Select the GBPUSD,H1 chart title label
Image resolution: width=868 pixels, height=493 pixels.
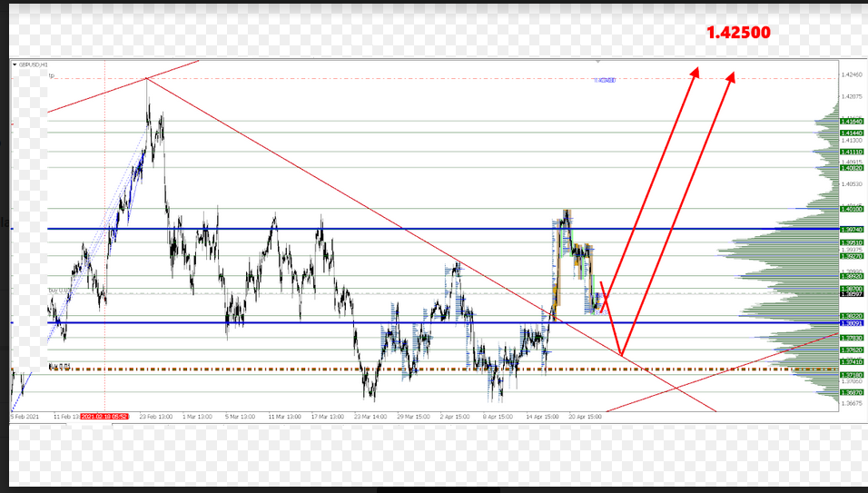coord(33,65)
